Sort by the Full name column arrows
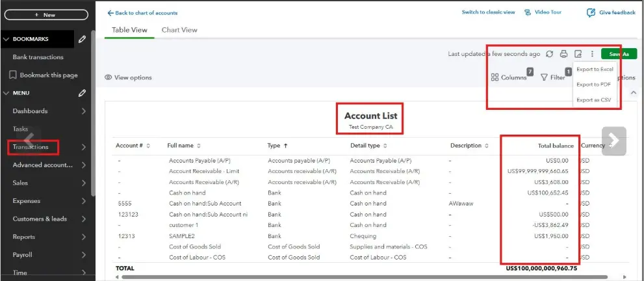Image resolution: width=644 pixels, height=281 pixels. [x=199, y=146]
